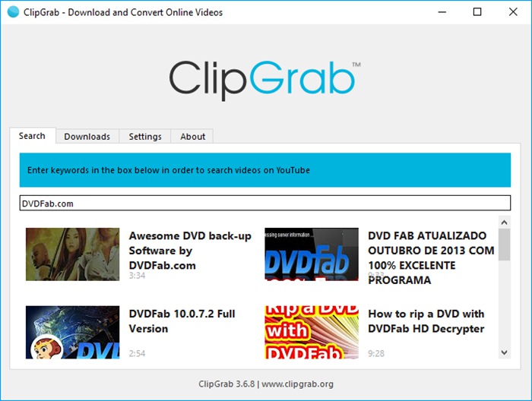Click the DVD FAB ATUALIZADO video thumbnail
This screenshot has height=401, width=532.
pyautogui.click(x=312, y=254)
